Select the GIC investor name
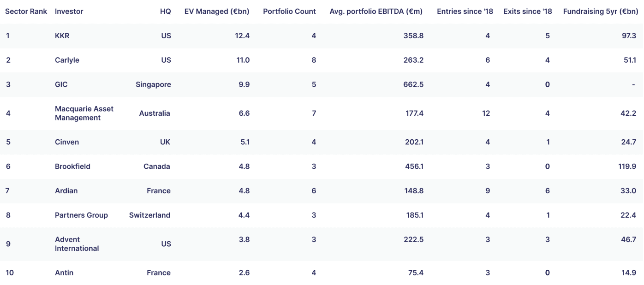 coord(61,84)
